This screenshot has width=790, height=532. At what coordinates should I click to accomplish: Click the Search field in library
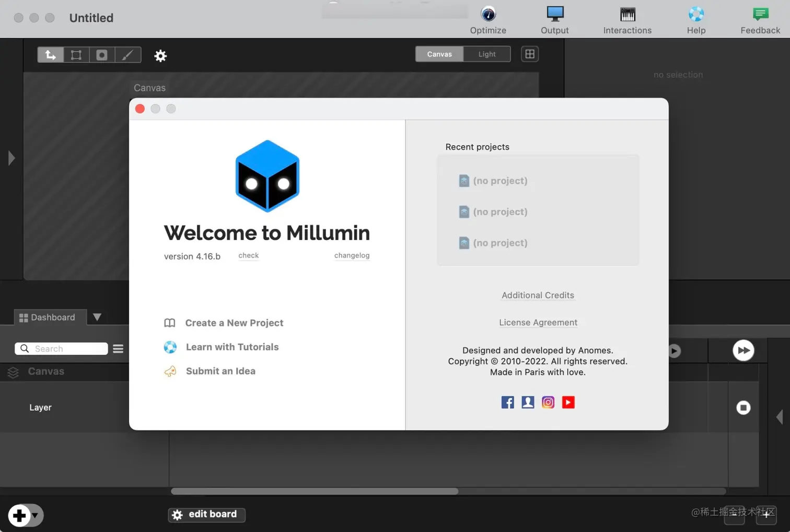pos(61,349)
